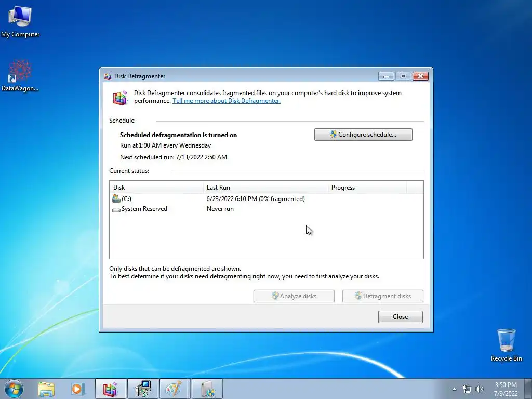Click the Last Run column header

[x=265, y=188]
